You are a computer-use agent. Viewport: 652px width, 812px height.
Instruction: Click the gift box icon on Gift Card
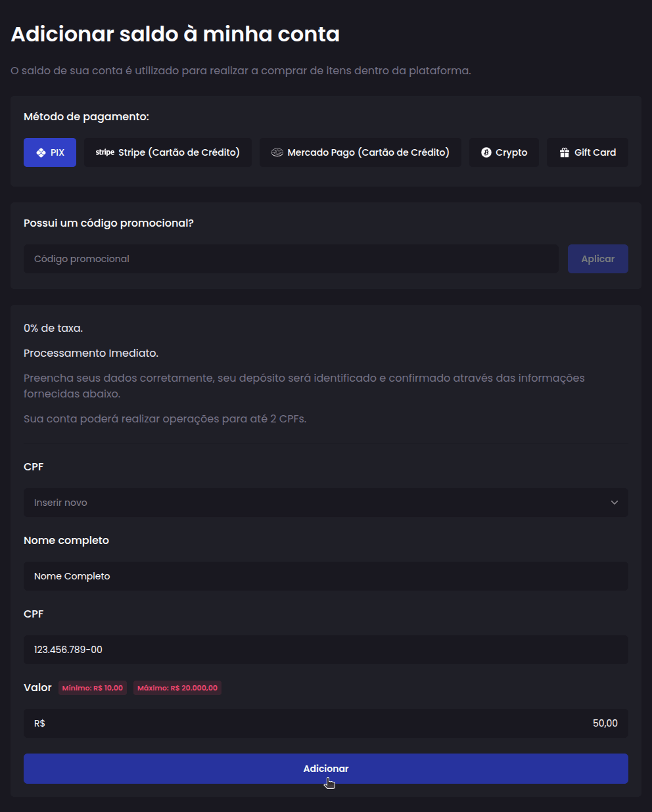[x=564, y=152]
